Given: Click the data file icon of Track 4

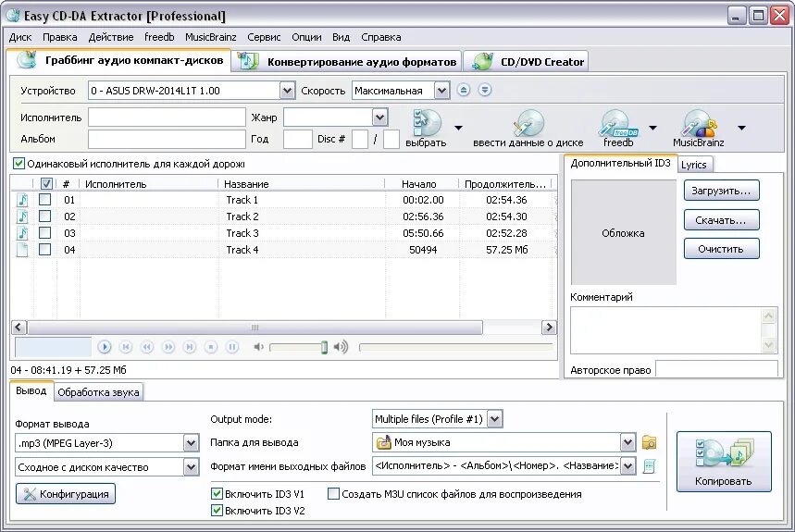Looking at the screenshot, I should click(22, 250).
